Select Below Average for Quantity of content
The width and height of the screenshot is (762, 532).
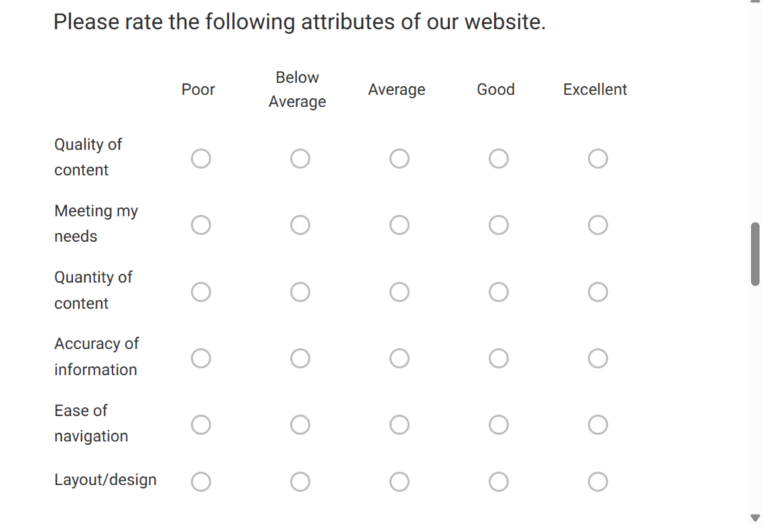click(x=300, y=292)
